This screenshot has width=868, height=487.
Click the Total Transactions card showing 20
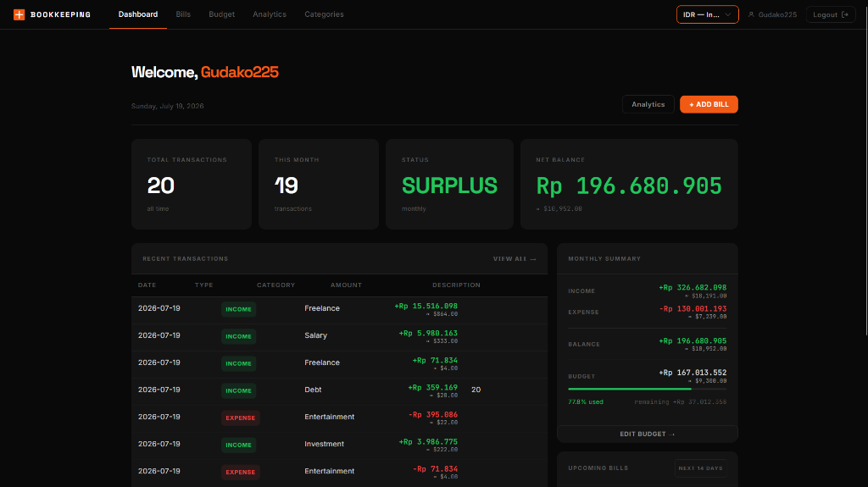click(192, 184)
